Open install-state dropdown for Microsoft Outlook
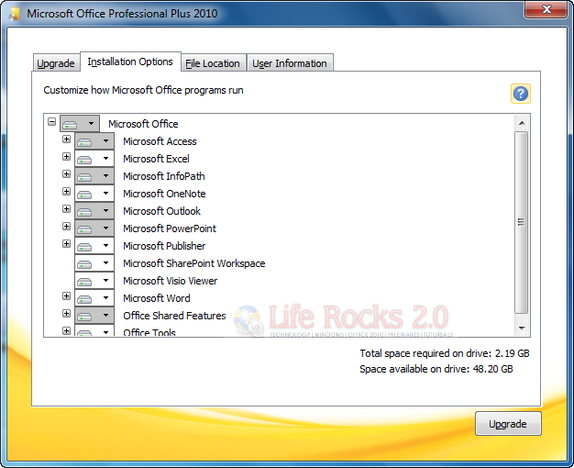The height and width of the screenshot is (468, 574). tap(94, 211)
